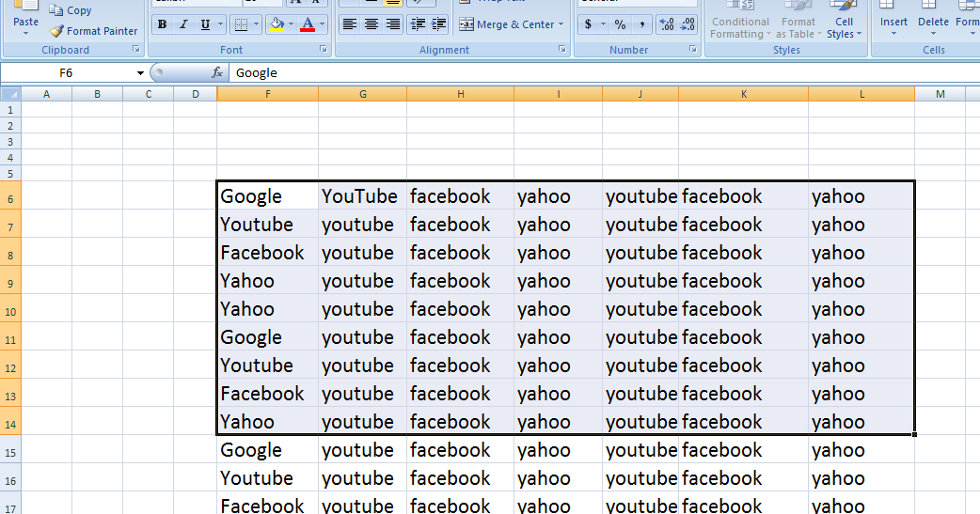Click Delete cells button
This screenshot has height=514, width=980.
tap(933, 19)
